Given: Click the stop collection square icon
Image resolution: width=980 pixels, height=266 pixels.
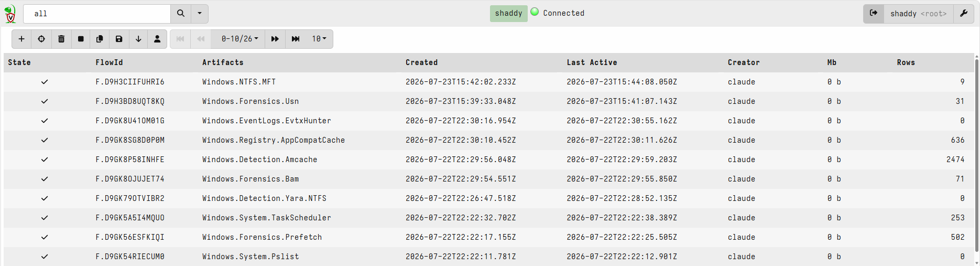Looking at the screenshot, I should click(81, 39).
